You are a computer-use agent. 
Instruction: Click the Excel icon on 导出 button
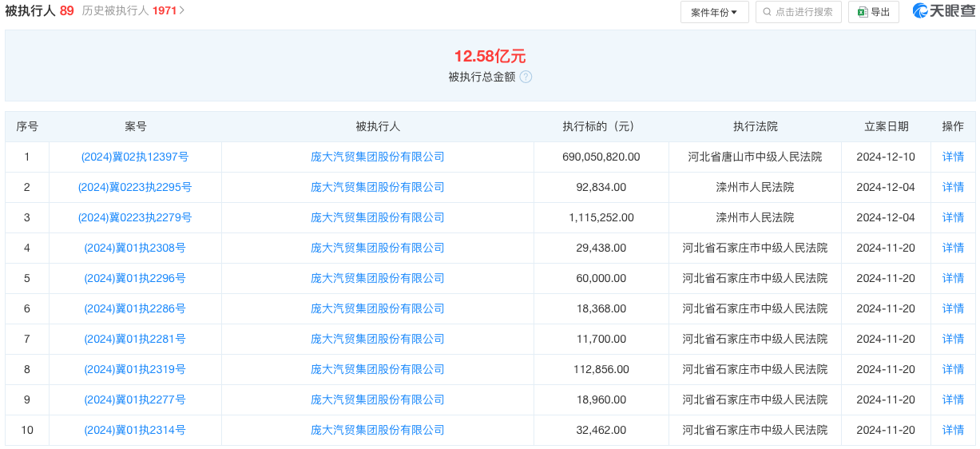tap(863, 12)
